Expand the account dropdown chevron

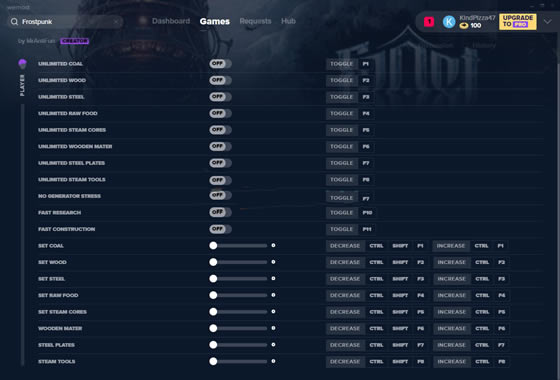(x=548, y=22)
